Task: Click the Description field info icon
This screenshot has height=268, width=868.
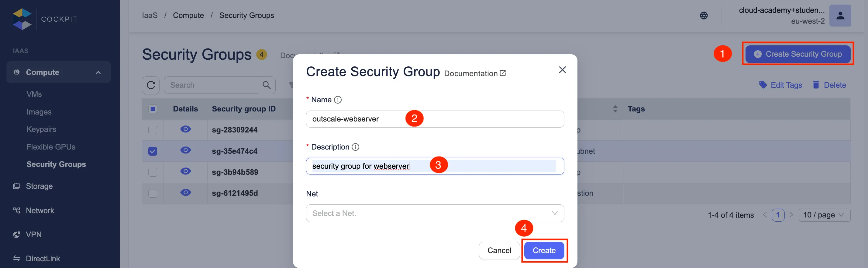Action: [356, 147]
